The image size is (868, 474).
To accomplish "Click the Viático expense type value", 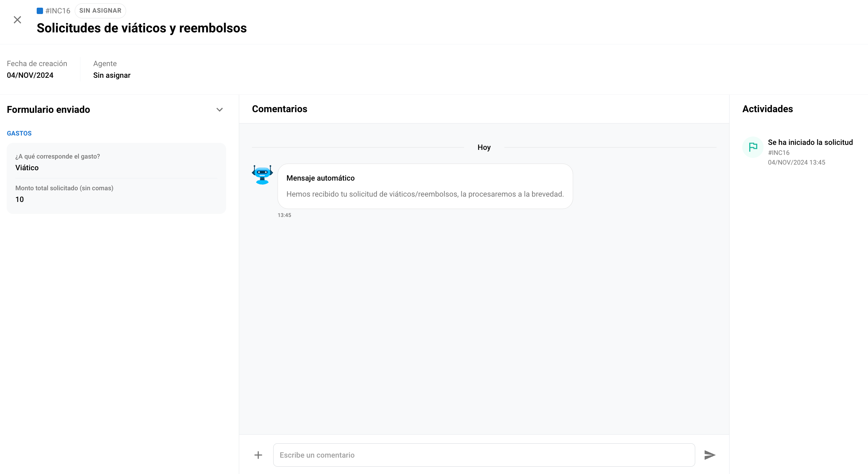I will click(27, 168).
